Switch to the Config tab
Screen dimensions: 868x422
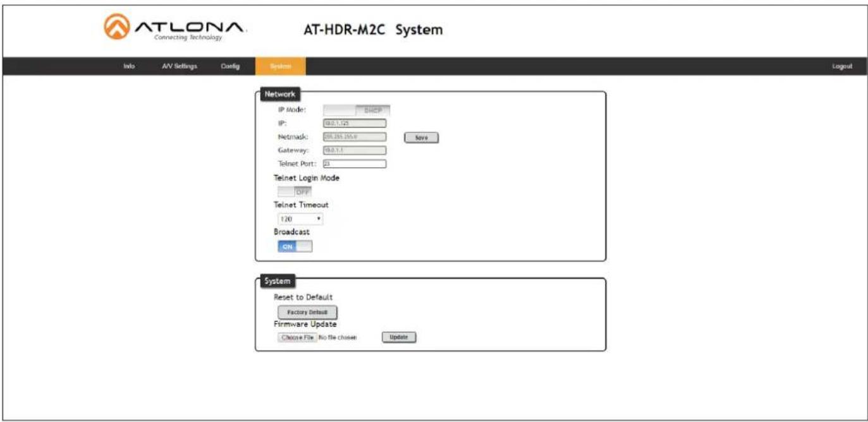[230, 66]
